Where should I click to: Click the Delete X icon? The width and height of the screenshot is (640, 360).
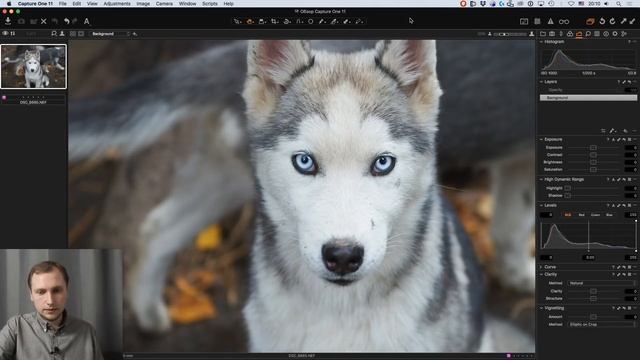[x=44, y=21]
